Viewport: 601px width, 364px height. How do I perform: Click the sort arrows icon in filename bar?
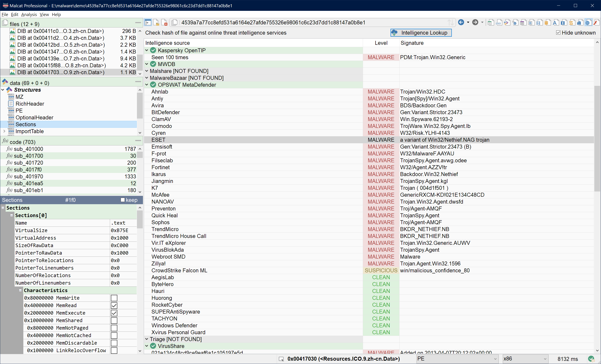(x=451, y=23)
